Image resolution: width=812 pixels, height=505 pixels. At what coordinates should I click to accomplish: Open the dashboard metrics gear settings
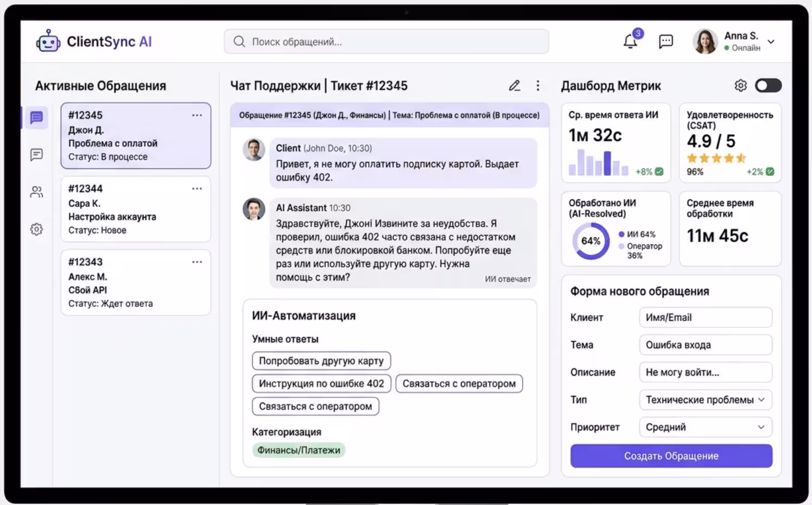(x=740, y=86)
